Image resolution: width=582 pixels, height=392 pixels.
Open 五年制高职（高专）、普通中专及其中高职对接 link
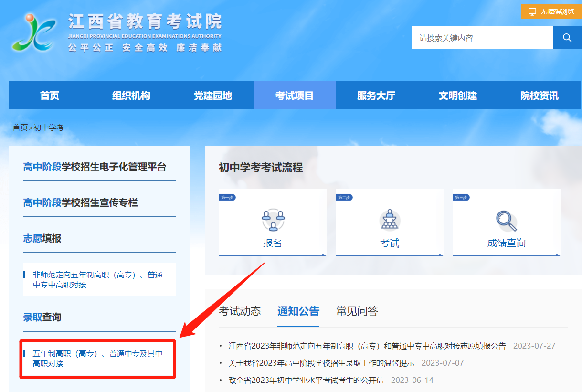[x=98, y=359]
